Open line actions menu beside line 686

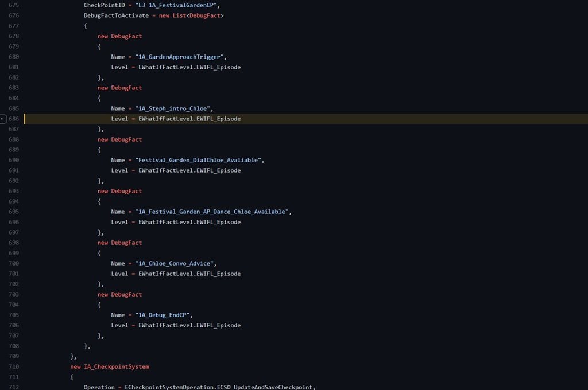pyautogui.click(x=3, y=119)
